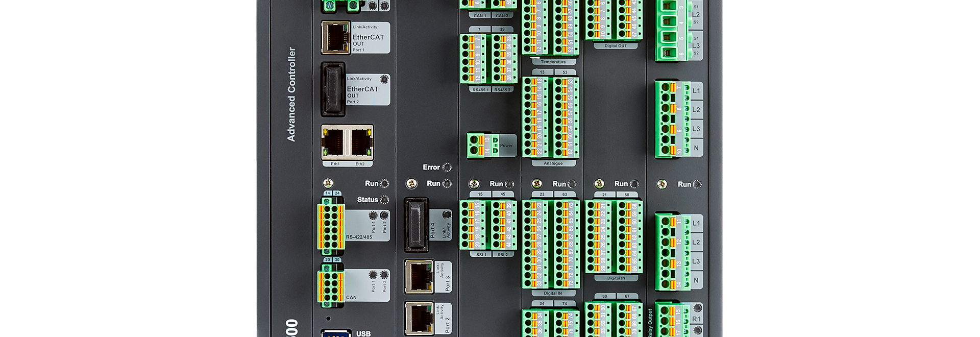The height and width of the screenshot is (337, 980).
Task: Click the Error LED indicator
Action: click(x=447, y=167)
